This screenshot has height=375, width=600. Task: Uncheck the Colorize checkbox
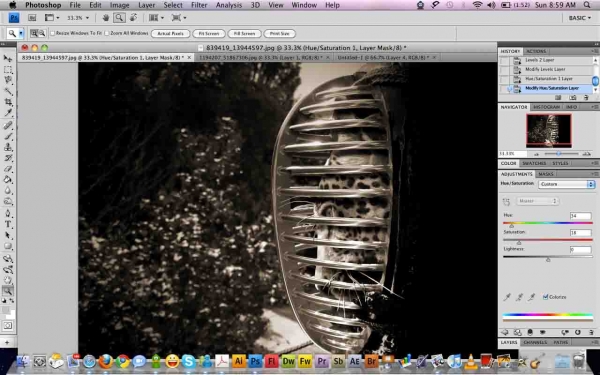coord(546,297)
